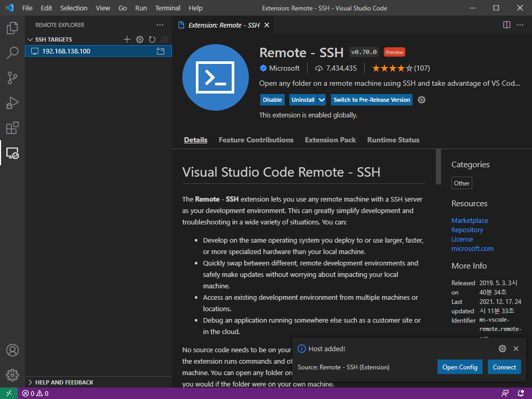
Task: Switch to Pre-Release Version
Action: (x=371, y=100)
